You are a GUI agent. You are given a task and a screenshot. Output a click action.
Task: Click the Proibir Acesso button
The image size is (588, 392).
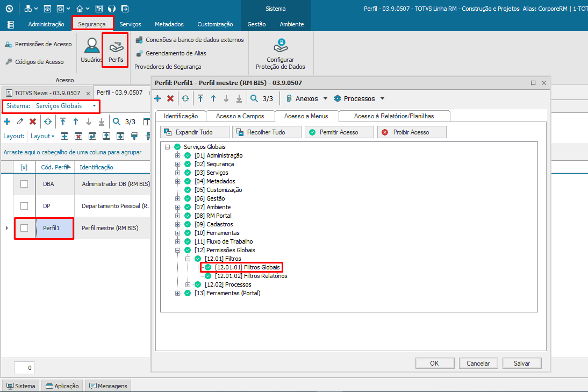pos(412,132)
